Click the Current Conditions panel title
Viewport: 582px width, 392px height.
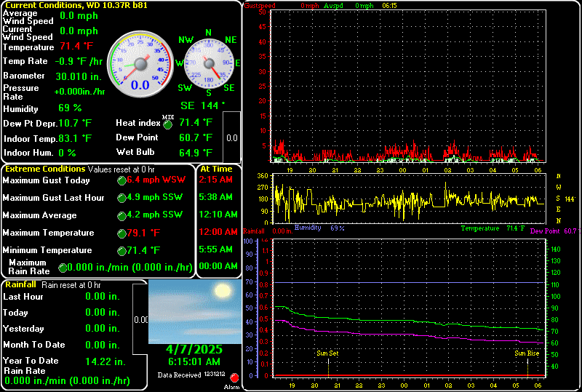tap(76, 5)
